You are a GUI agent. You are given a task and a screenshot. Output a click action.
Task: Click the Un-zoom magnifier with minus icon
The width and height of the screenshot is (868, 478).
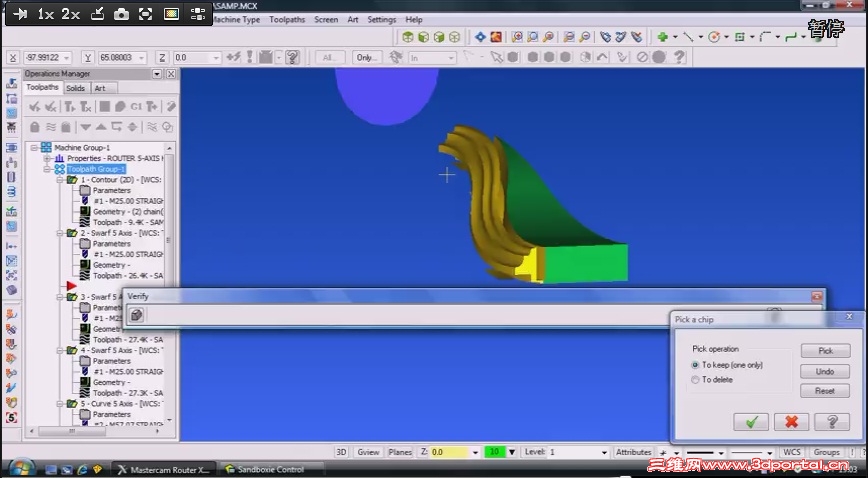coord(585,37)
